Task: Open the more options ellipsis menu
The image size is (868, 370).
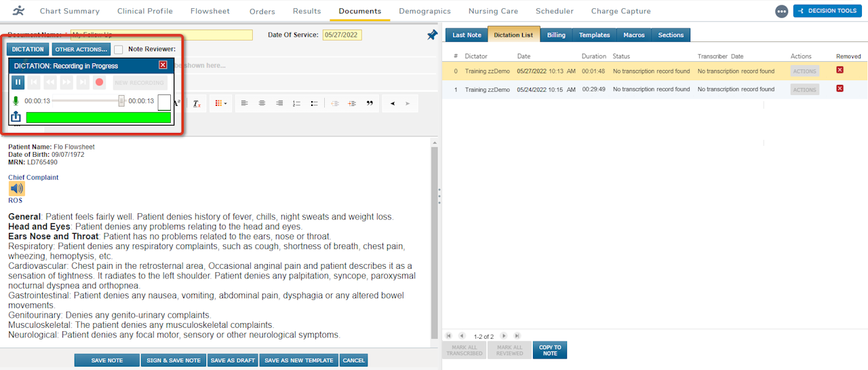Action: pyautogui.click(x=781, y=12)
